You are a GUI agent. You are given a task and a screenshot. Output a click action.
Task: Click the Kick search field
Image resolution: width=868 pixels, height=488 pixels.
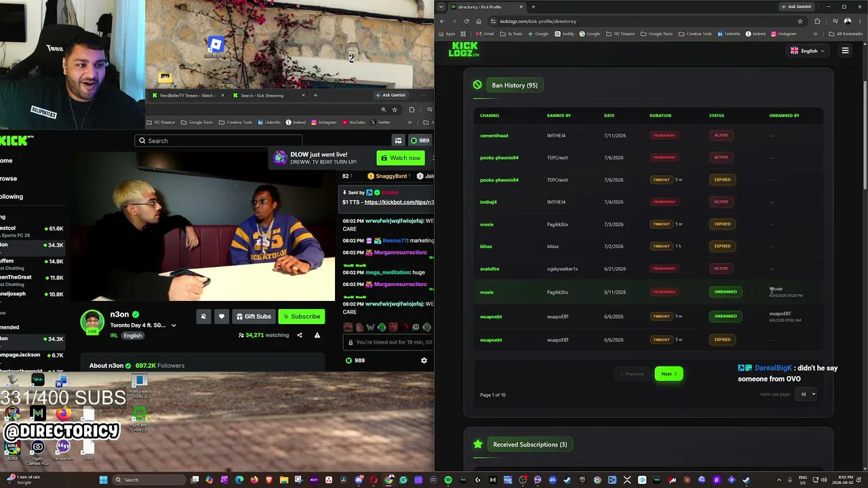[218, 141]
